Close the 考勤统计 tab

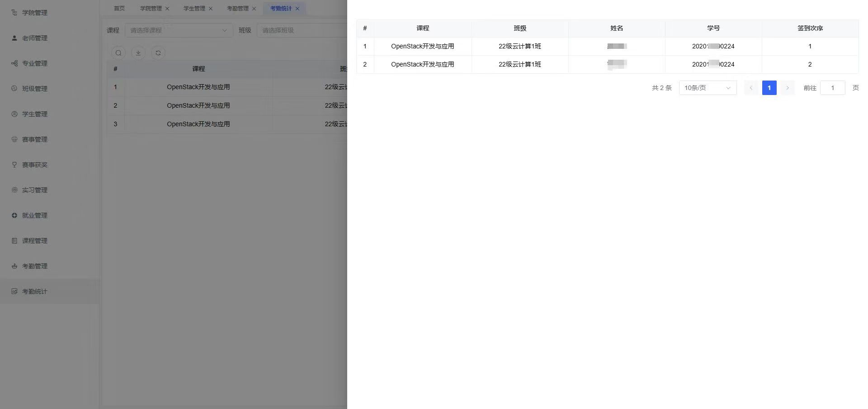click(297, 9)
